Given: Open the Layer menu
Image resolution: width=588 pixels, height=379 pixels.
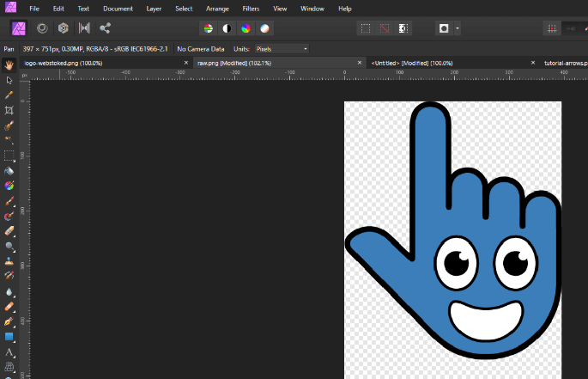Looking at the screenshot, I should point(154,8).
